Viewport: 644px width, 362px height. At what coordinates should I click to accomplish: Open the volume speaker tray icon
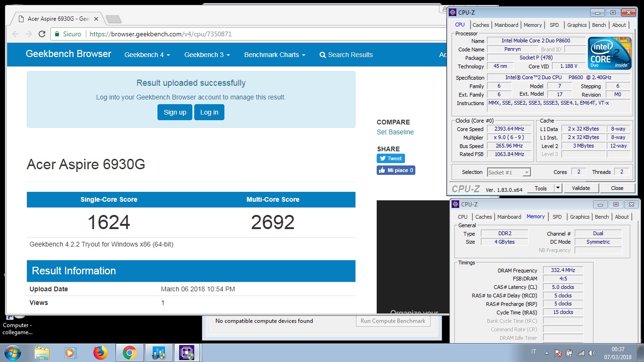591,353
